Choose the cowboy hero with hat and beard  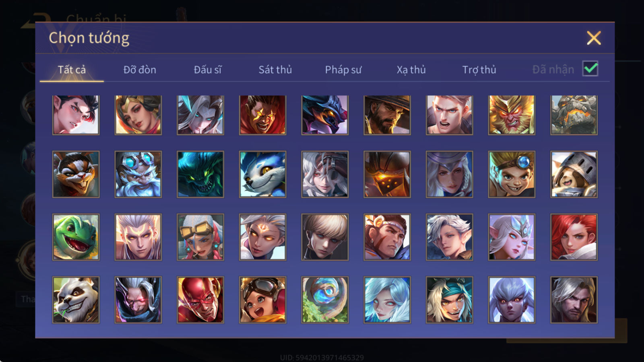387,115
